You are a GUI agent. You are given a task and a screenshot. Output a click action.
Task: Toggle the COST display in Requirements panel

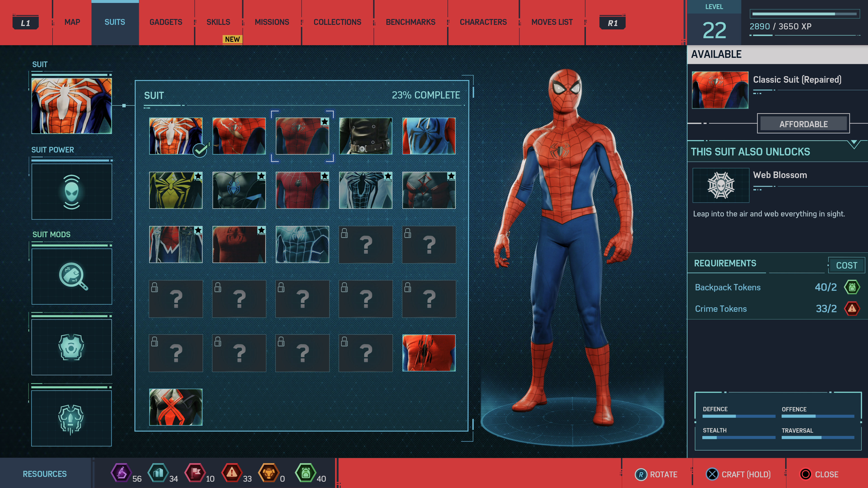coord(847,265)
